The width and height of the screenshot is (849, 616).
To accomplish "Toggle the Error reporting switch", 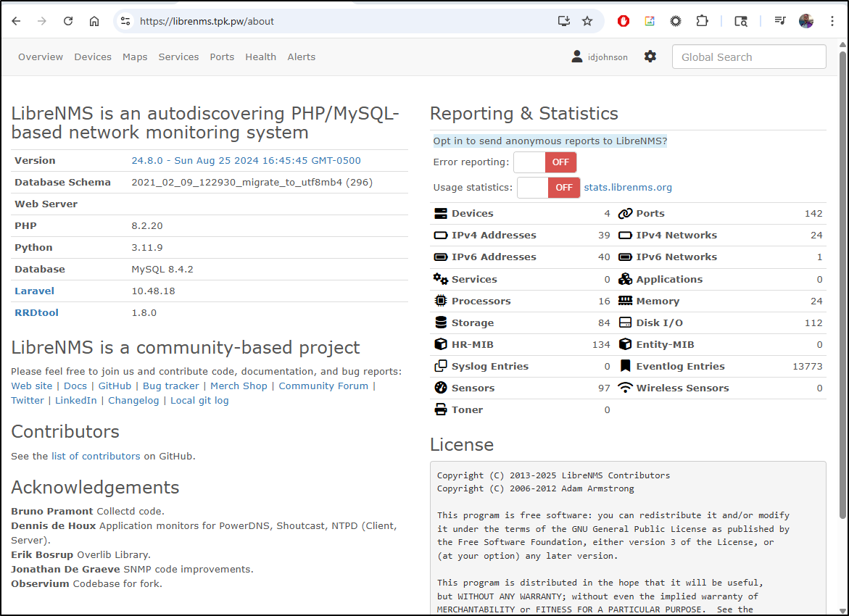I will 545,162.
